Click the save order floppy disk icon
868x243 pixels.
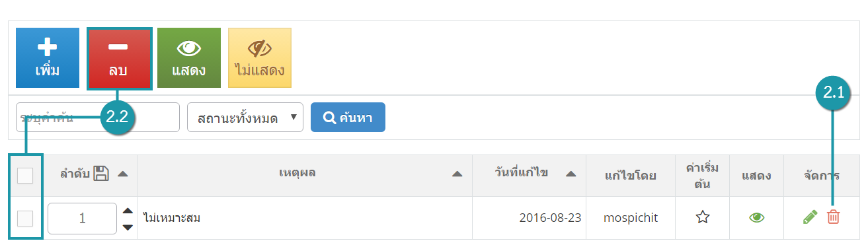pos(101,174)
